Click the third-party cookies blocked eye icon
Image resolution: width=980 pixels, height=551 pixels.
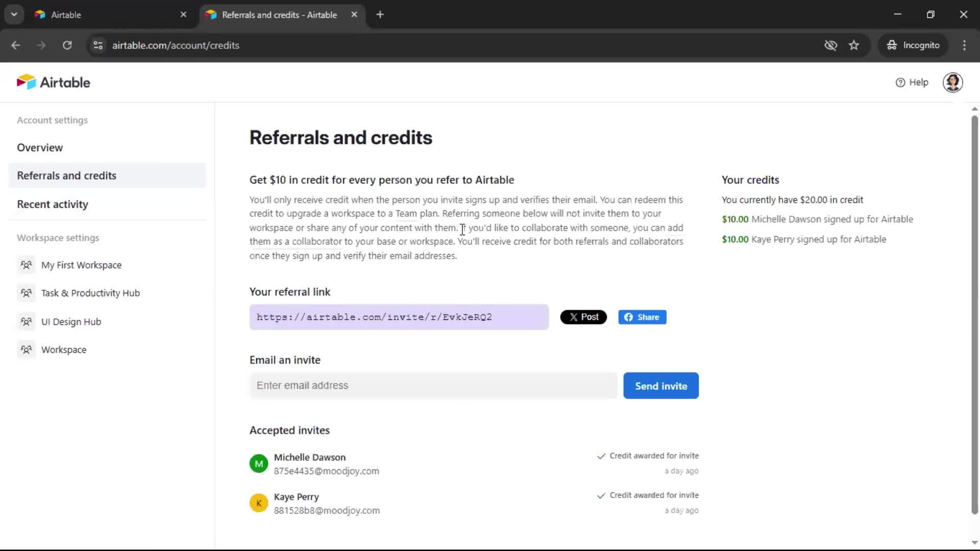[830, 45]
